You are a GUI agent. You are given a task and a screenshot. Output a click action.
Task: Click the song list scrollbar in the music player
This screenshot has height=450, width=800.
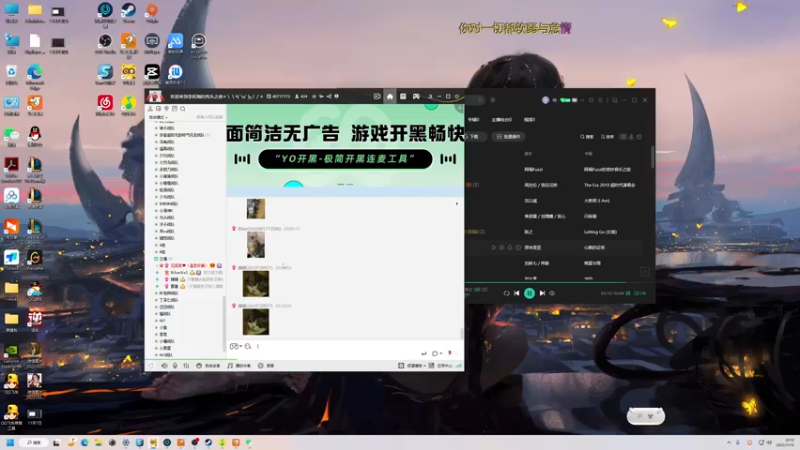click(x=653, y=157)
